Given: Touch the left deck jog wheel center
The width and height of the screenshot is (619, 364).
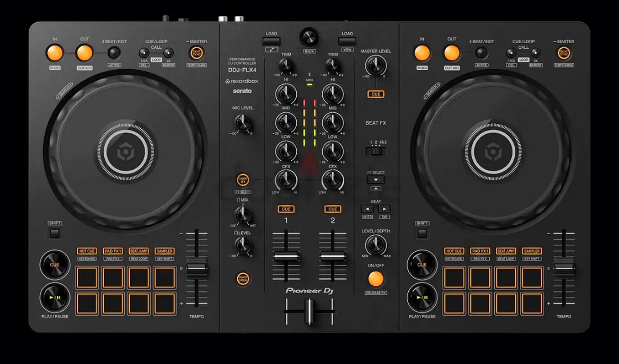Looking at the screenshot, I should pos(125,151).
